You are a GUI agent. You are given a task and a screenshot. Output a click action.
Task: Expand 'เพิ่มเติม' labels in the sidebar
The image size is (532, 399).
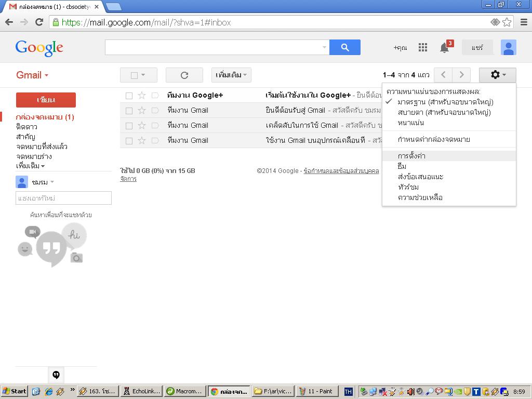click(31, 166)
